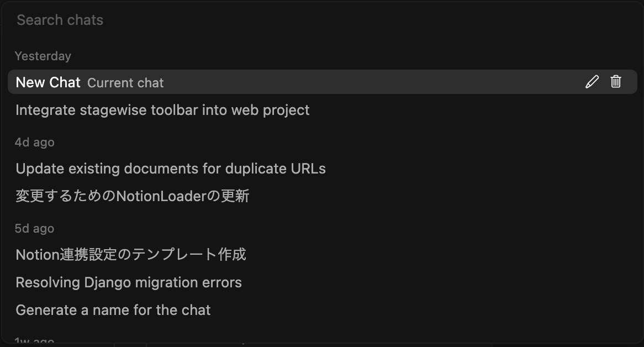This screenshot has height=347, width=644.
Task: Open the Integrate stagewise toolbar chat
Action: coord(323,110)
